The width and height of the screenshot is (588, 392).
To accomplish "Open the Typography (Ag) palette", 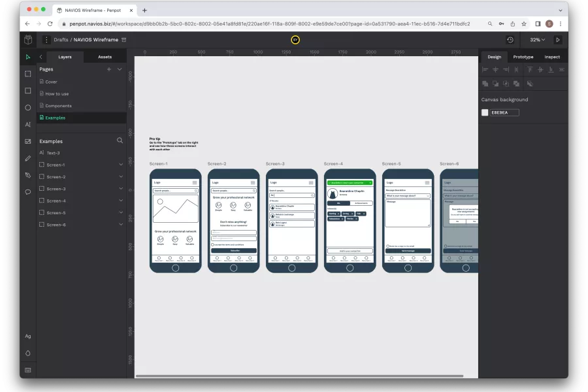I will pos(27,336).
